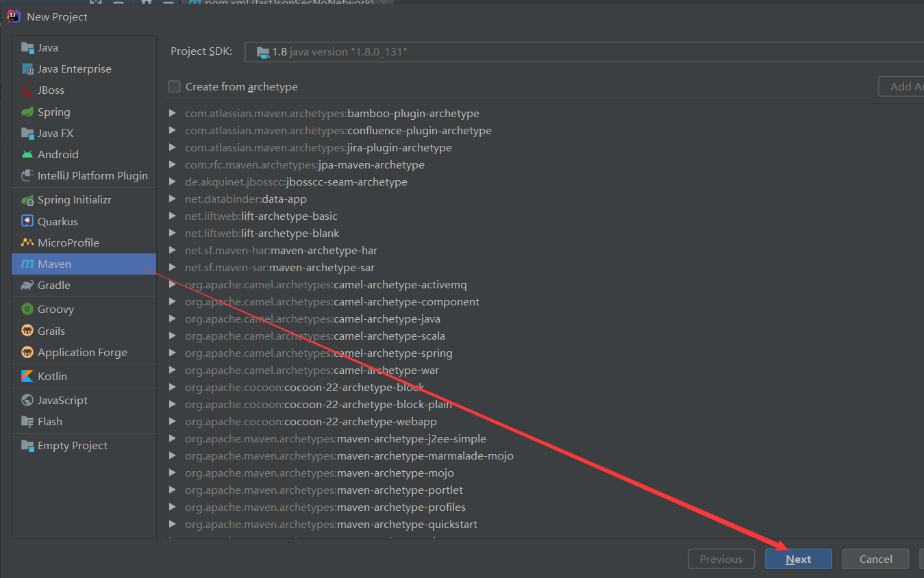The image size is (924, 578).
Task: Expand the maven-archetype-quickstart node
Action: (x=173, y=525)
